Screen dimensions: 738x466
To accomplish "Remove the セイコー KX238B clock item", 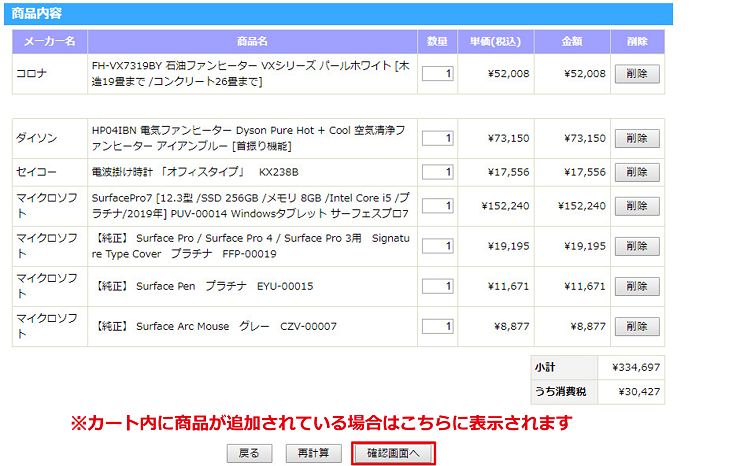I will click(637, 172).
